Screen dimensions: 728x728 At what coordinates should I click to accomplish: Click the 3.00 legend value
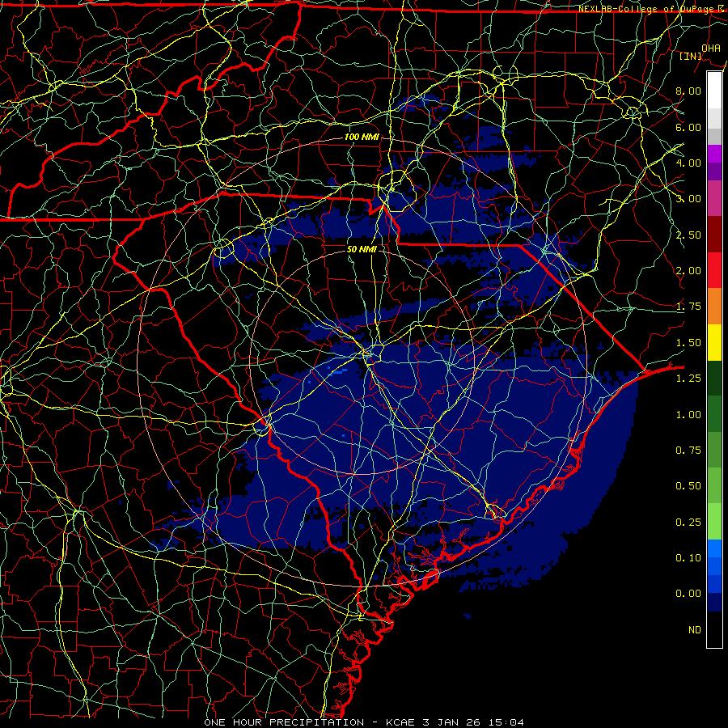[688, 199]
